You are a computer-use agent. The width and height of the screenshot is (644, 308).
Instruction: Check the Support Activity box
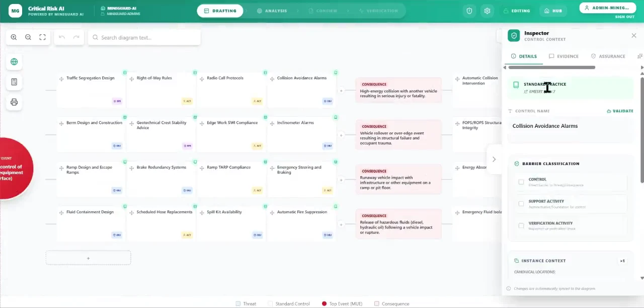click(x=521, y=204)
